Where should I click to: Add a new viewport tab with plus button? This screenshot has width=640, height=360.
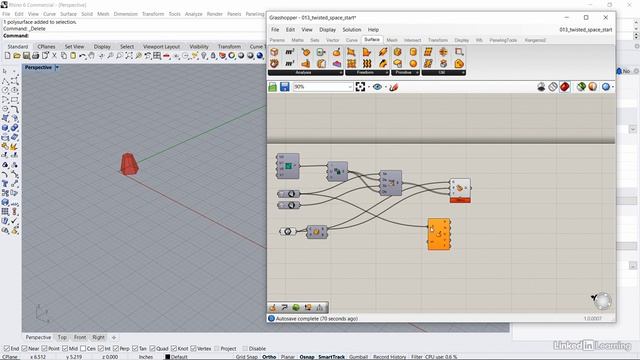pos(114,338)
